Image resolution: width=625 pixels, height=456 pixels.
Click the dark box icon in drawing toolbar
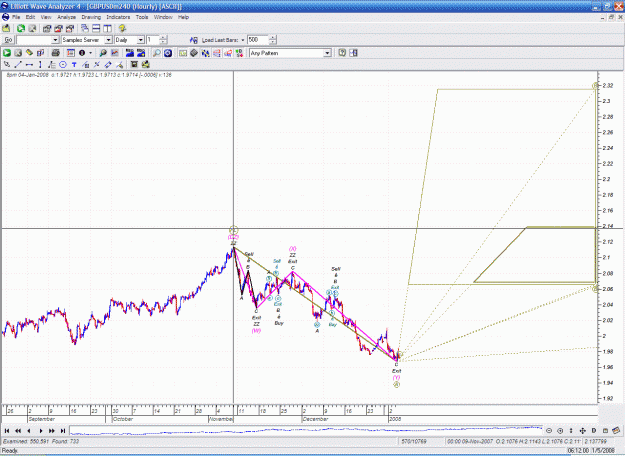[x=134, y=64]
